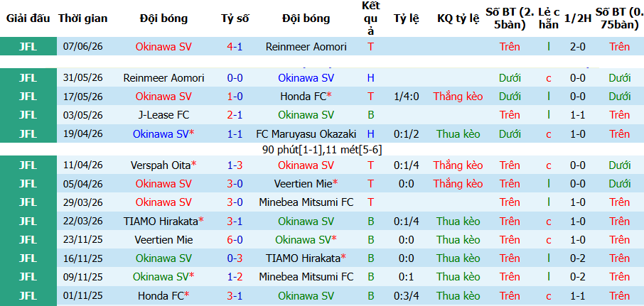The width and height of the screenshot is (644, 306).
Task: Click the Verspah Oita* team name
Action: (x=163, y=165)
